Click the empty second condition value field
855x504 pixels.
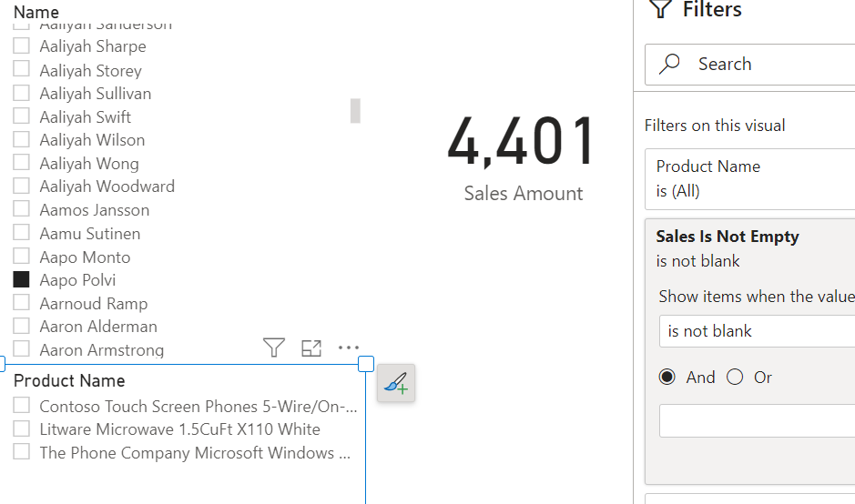pos(756,421)
